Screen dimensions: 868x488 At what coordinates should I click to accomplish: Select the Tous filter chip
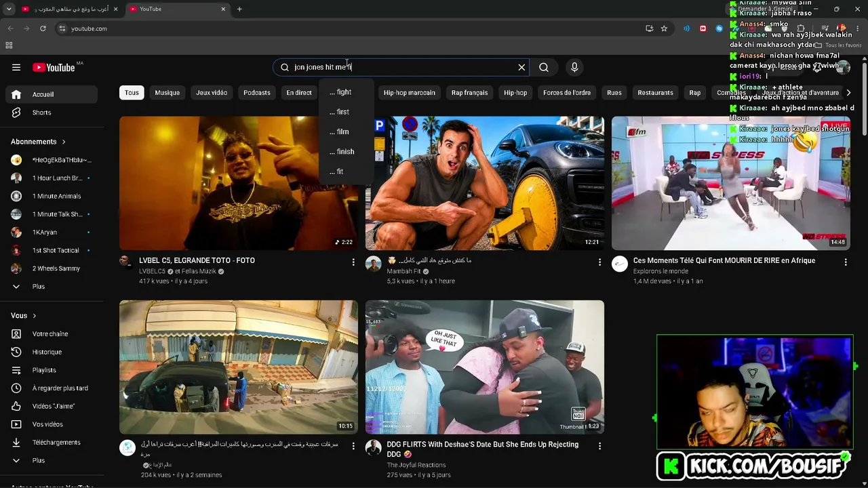tap(132, 93)
